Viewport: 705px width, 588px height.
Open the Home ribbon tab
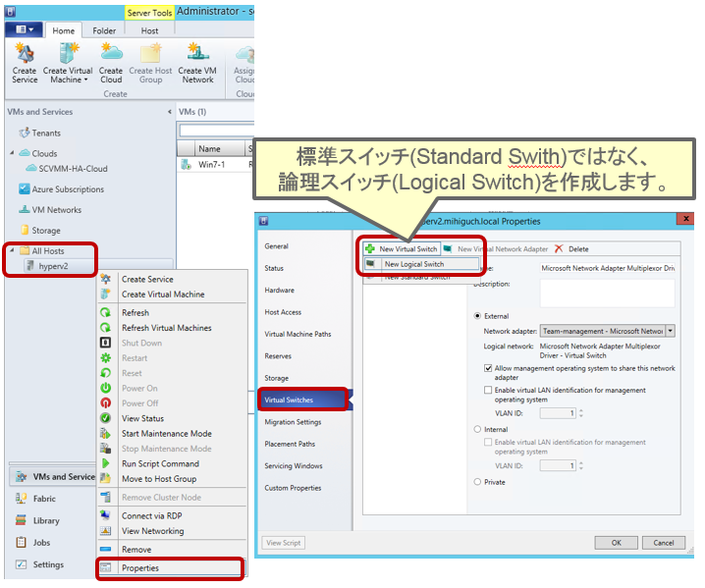point(64,30)
